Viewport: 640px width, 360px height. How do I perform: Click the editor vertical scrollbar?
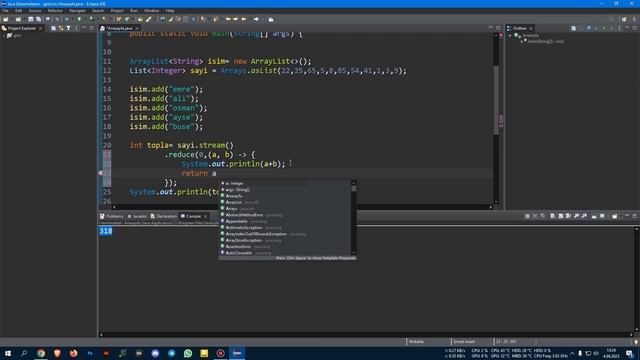click(496, 100)
